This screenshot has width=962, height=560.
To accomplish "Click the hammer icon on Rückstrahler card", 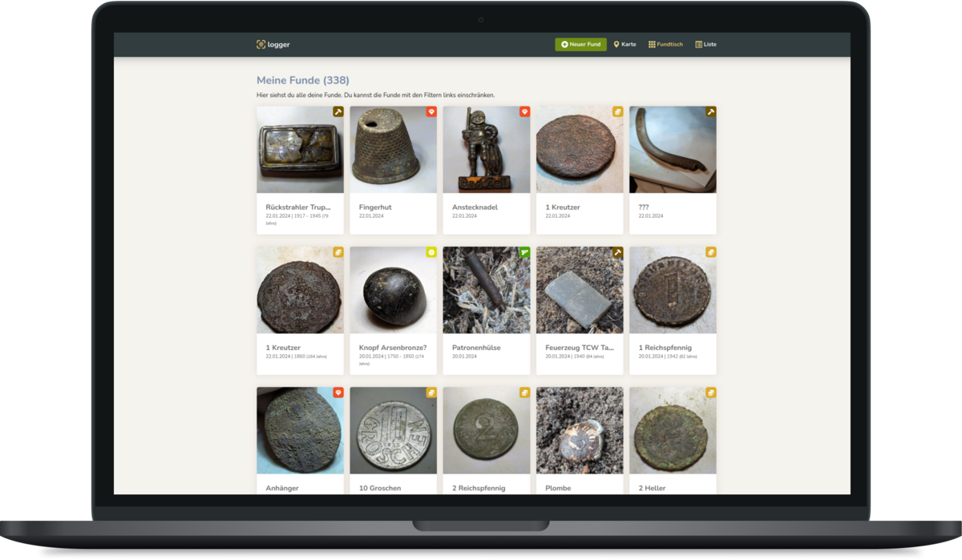I will coord(338,112).
